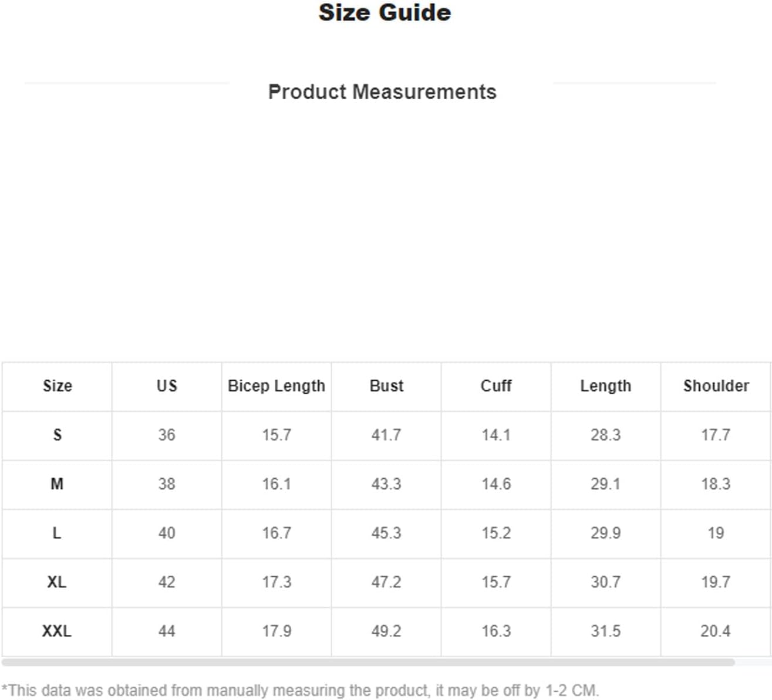Select the Shoulder column header

[x=716, y=386]
